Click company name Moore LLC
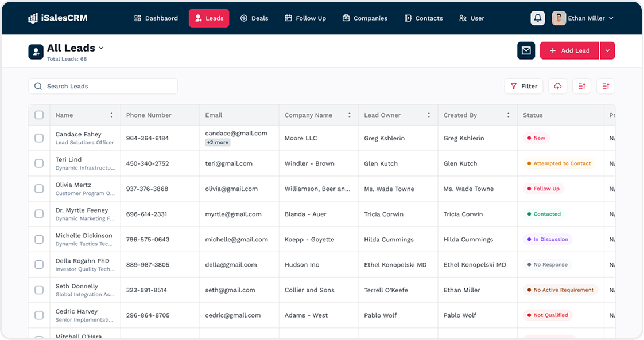 (301, 138)
